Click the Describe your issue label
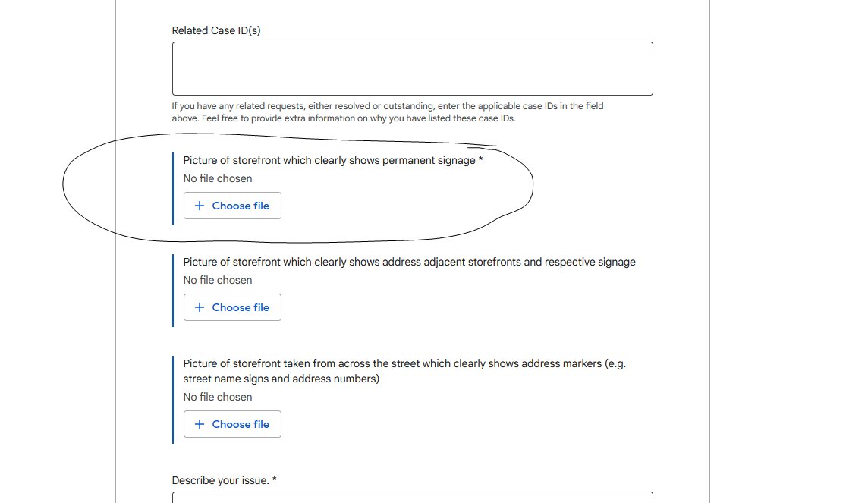868x503 pixels. click(224, 480)
